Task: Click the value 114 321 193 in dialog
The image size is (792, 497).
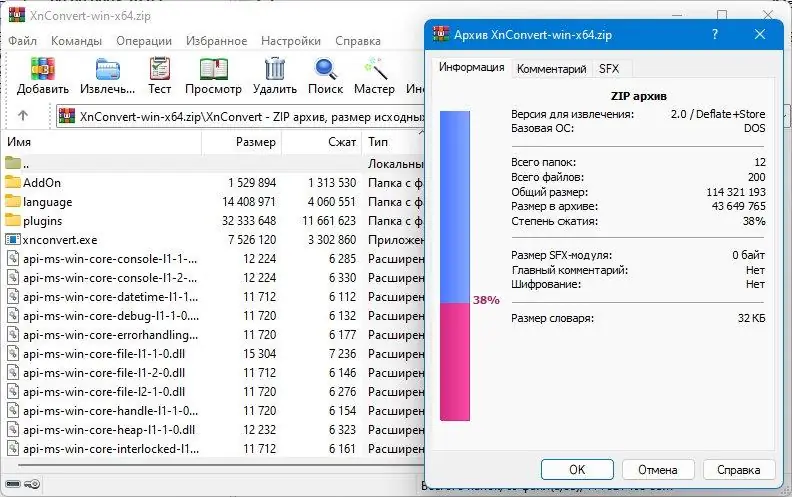Action: 736,192
